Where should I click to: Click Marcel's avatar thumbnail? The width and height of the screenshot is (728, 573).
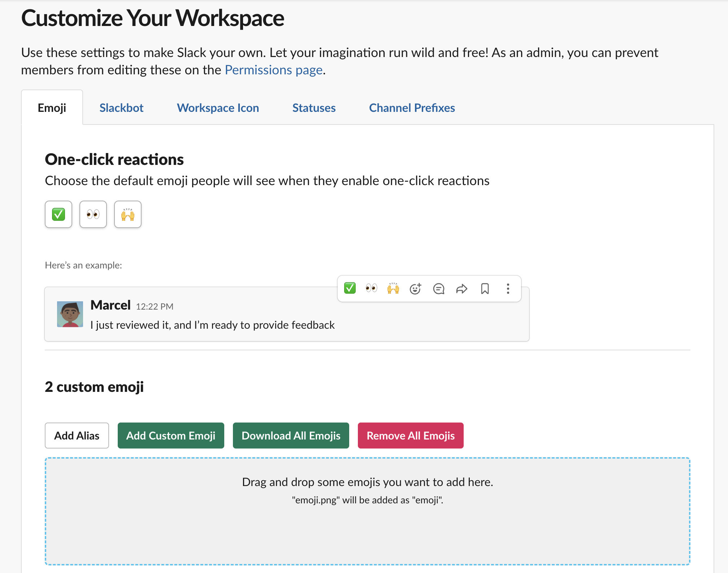(x=70, y=314)
